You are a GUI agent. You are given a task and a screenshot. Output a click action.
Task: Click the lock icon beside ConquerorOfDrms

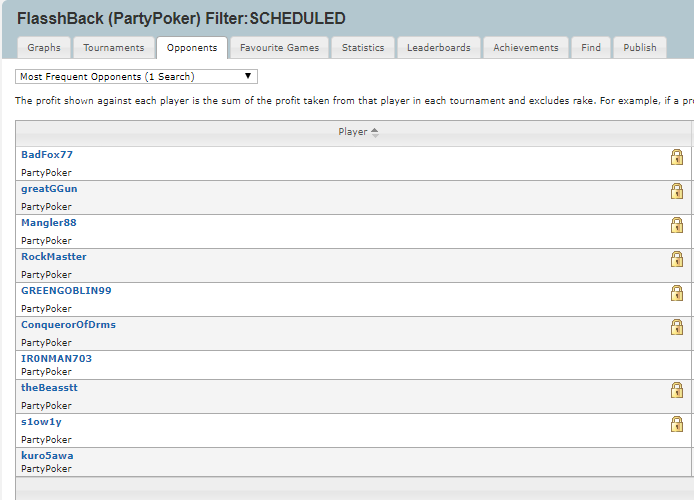click(x=677, y=327)
